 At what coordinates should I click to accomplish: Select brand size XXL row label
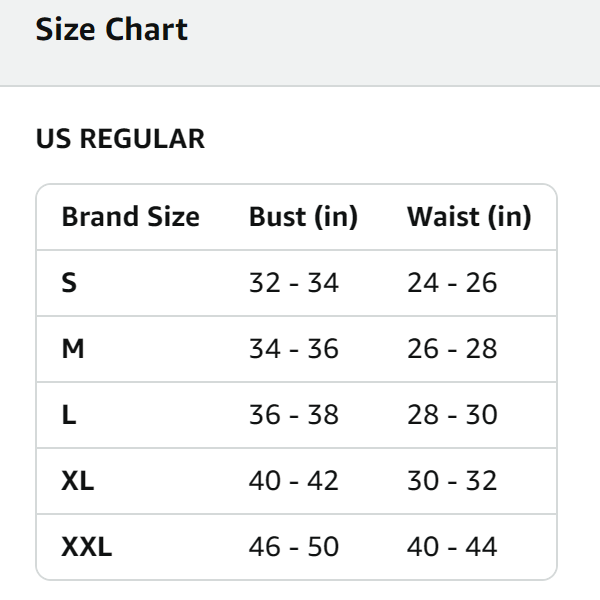click(x=87, y=547)
